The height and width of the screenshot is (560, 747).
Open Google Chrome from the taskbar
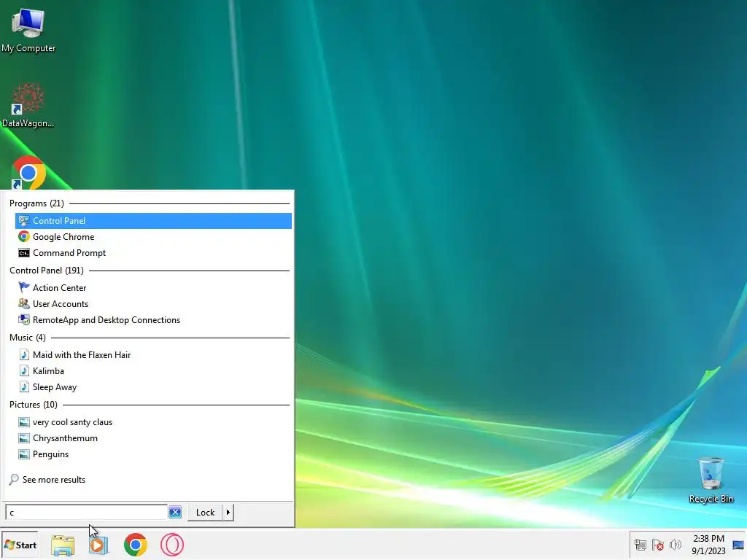click(135, 545)
